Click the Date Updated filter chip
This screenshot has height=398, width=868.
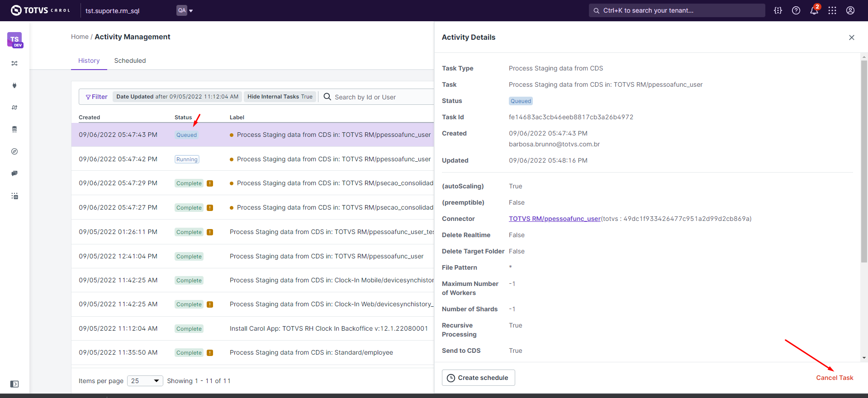tap(177, 97)
